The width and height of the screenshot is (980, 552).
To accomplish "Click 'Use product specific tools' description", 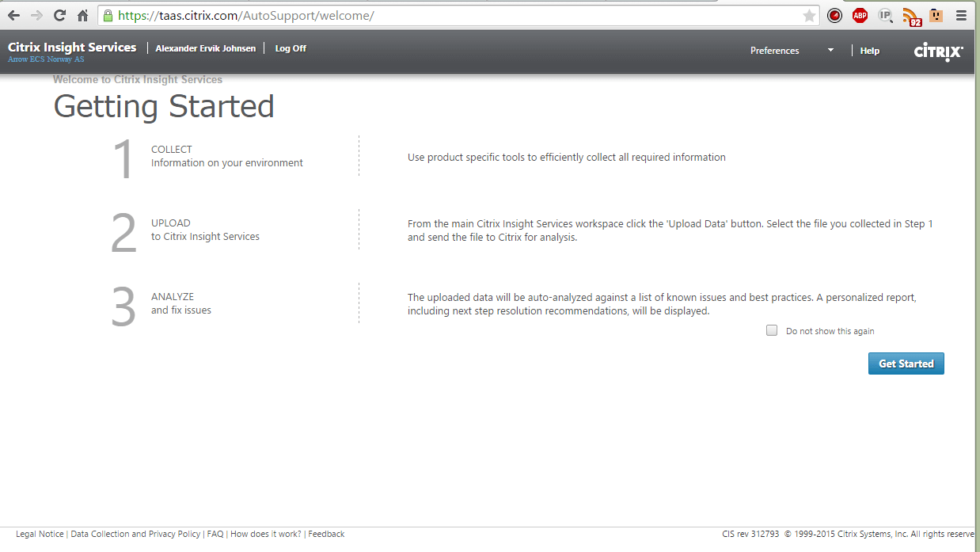I will point(567,157).
